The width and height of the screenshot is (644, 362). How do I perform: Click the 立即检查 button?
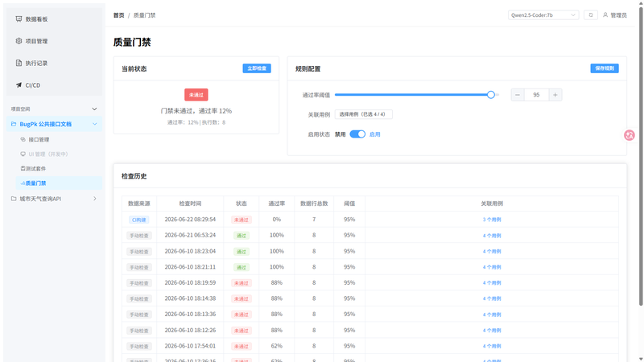pyautogui.click(x=257, y=68)
